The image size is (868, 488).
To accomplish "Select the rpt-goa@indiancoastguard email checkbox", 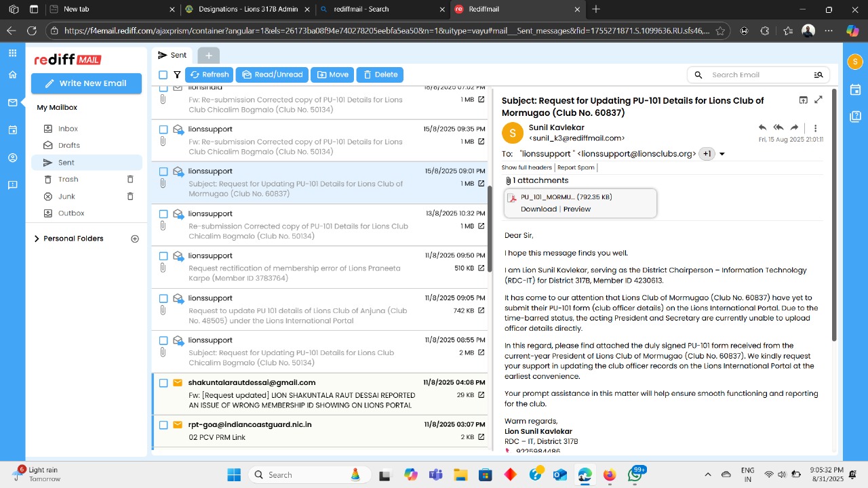I will pyautogui.click(x=163, y=425).
